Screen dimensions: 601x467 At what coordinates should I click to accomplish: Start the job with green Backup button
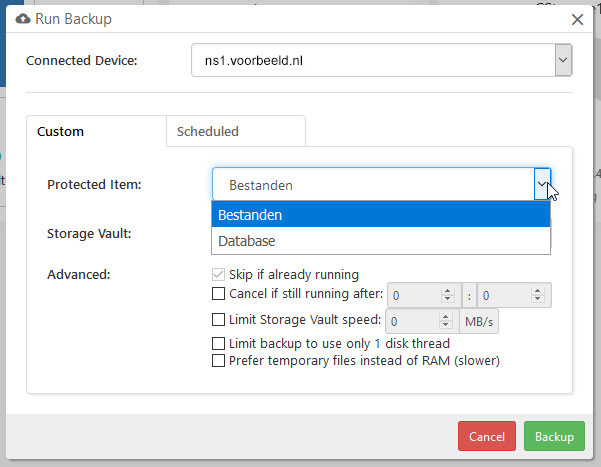tap(554, 436)
